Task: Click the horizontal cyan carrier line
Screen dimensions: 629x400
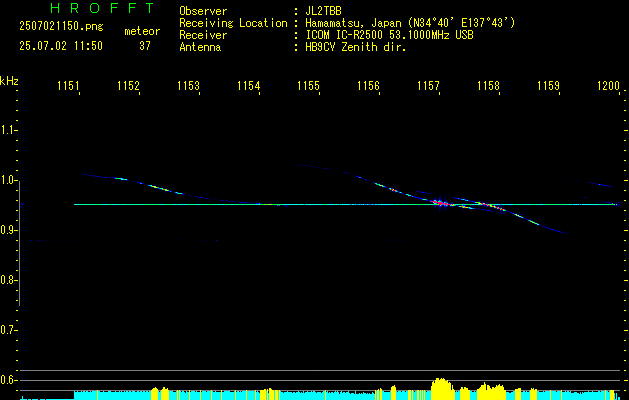Action: pos(347,205)
